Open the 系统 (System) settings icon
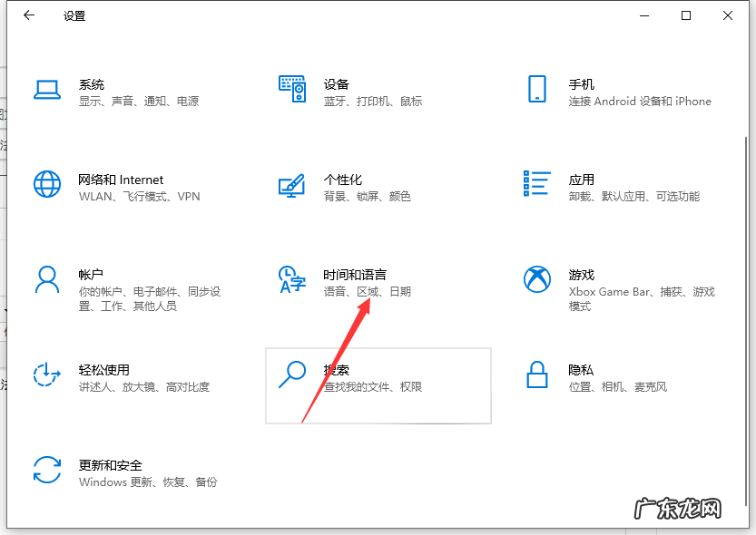Screen dimensions: 756x535 [x=46, y=91]
